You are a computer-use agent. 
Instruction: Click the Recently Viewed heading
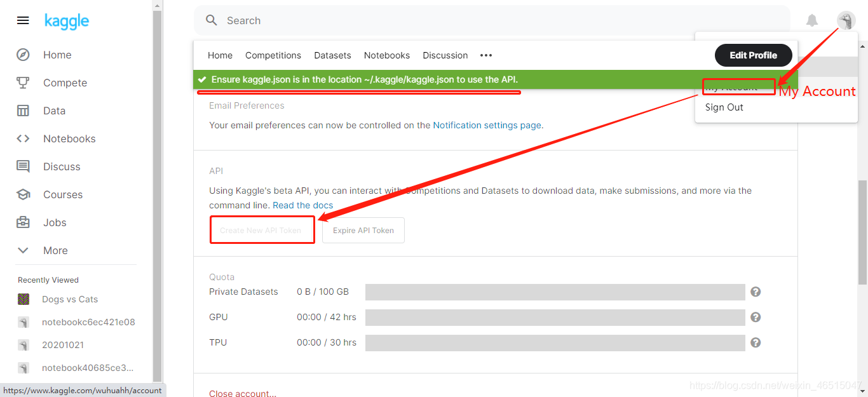point(48,280)
